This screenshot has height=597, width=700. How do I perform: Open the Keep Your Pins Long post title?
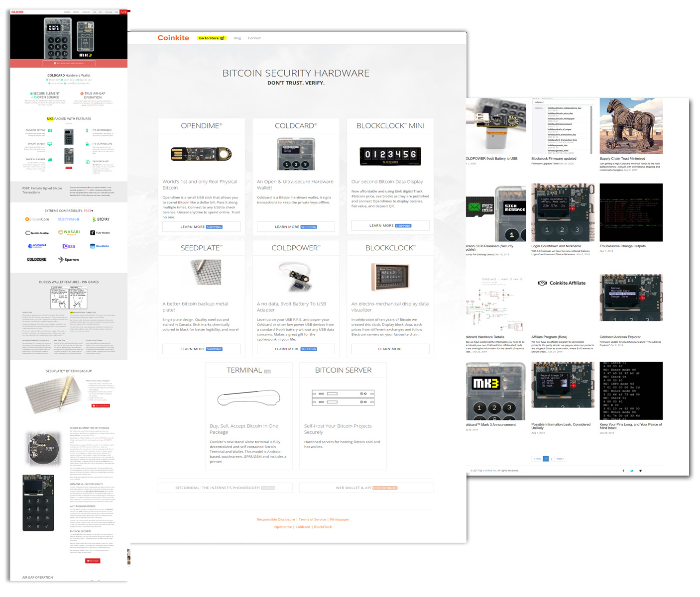tap(630, 426)
